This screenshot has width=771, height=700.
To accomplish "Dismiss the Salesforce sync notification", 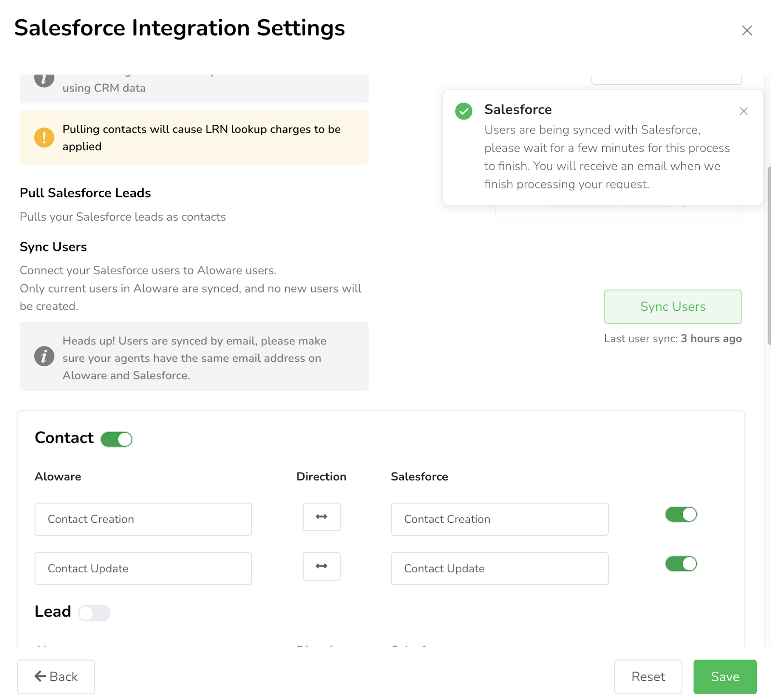I will 744,111.
